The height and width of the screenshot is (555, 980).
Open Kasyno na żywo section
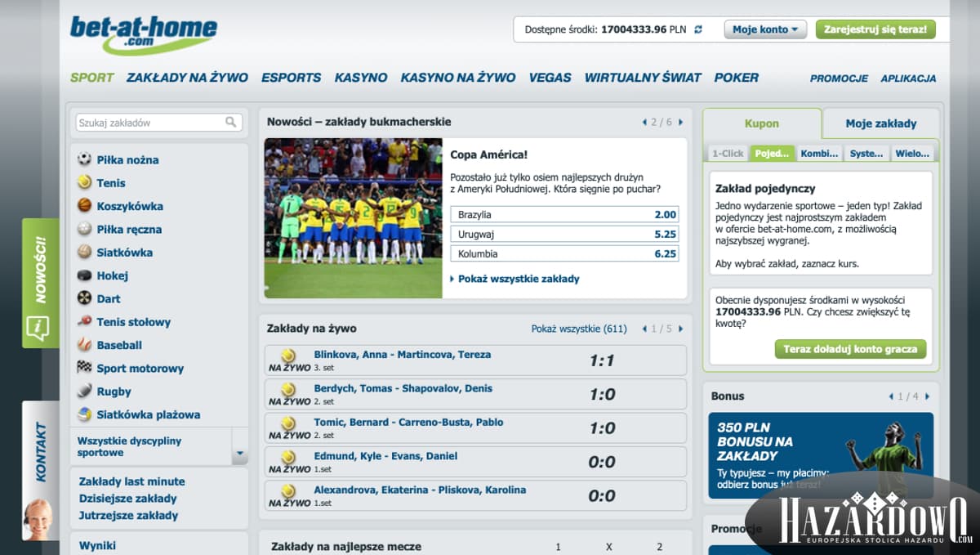[x=458, y=78]
